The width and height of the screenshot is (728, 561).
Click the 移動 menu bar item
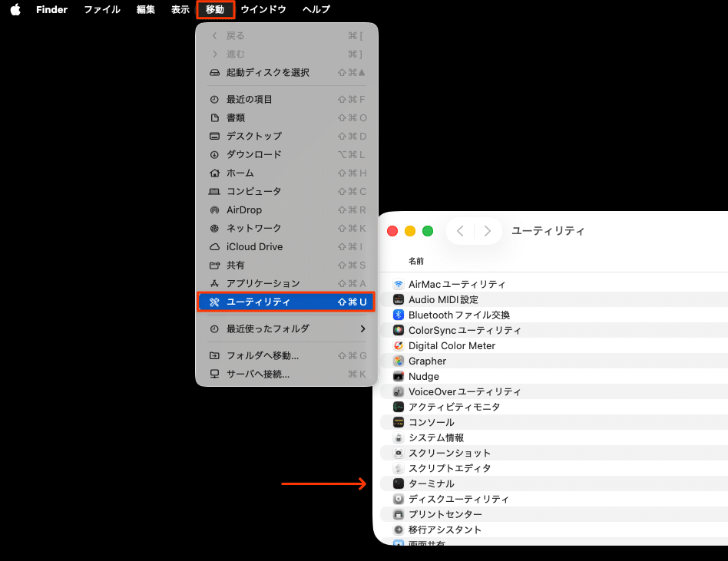[215, 9]
